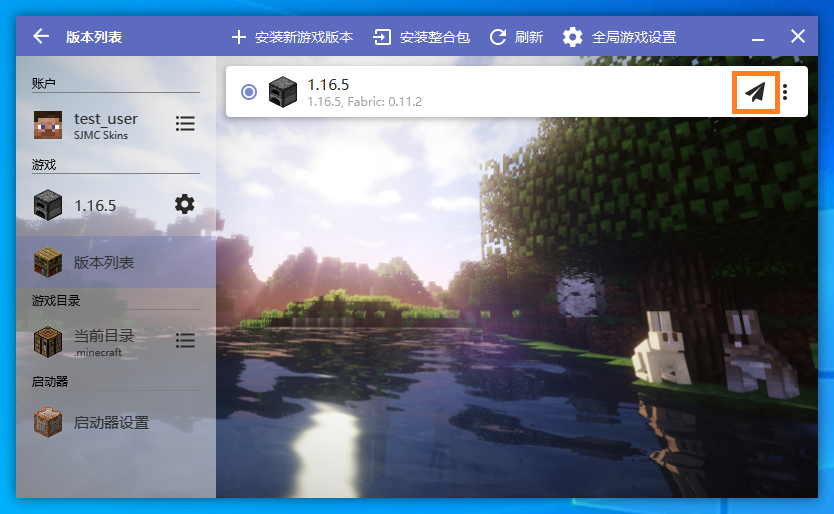Open the three-dot menu for version 1.16.5
The image size is (834, 514).
coord(785,92)
